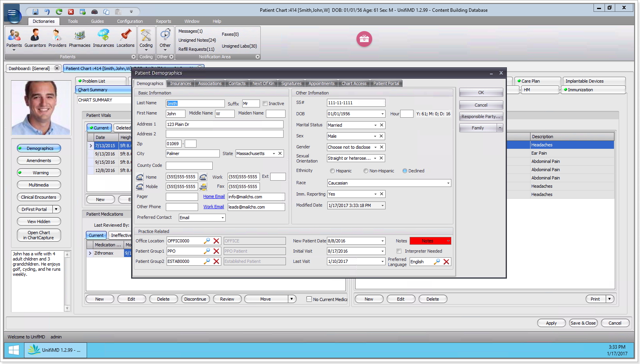The height and width of the screenshot is (364, 640).
Task: Open the Race dropdown
Action: [448, 183]
